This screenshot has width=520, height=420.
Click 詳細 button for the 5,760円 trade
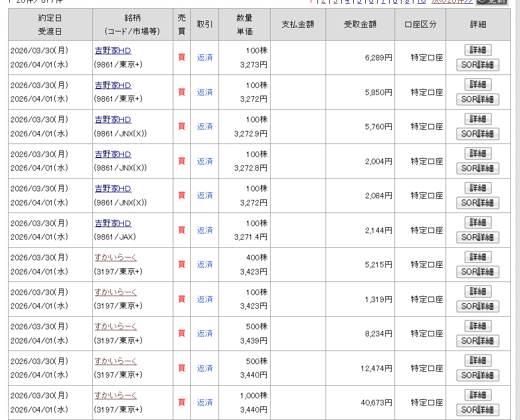tap(478, 119)
